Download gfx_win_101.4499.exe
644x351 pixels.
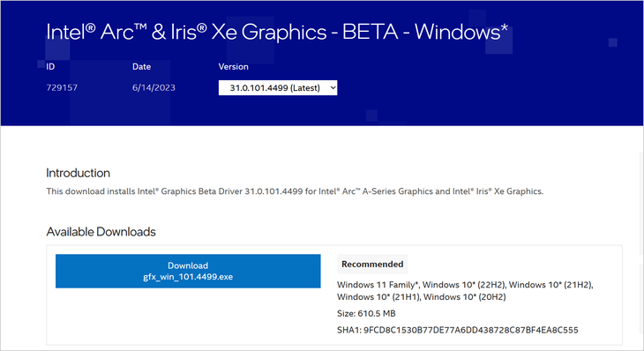coord(188,271)
